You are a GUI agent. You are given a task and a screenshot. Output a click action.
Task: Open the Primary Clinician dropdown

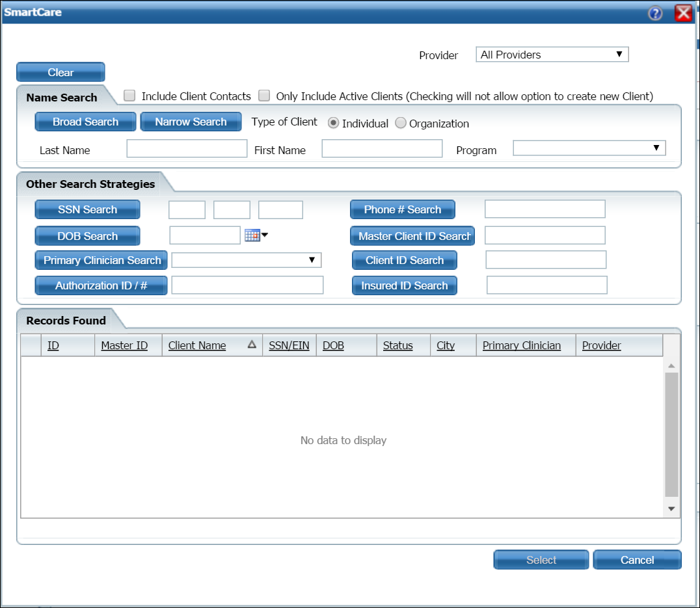pyautogui.click(x=246, y=260)
